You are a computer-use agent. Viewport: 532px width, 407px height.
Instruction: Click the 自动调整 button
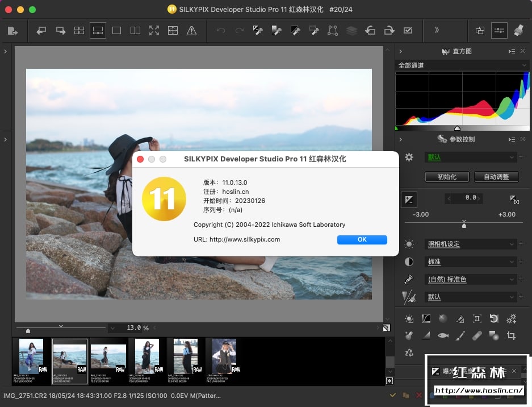[x=496, y=177]
